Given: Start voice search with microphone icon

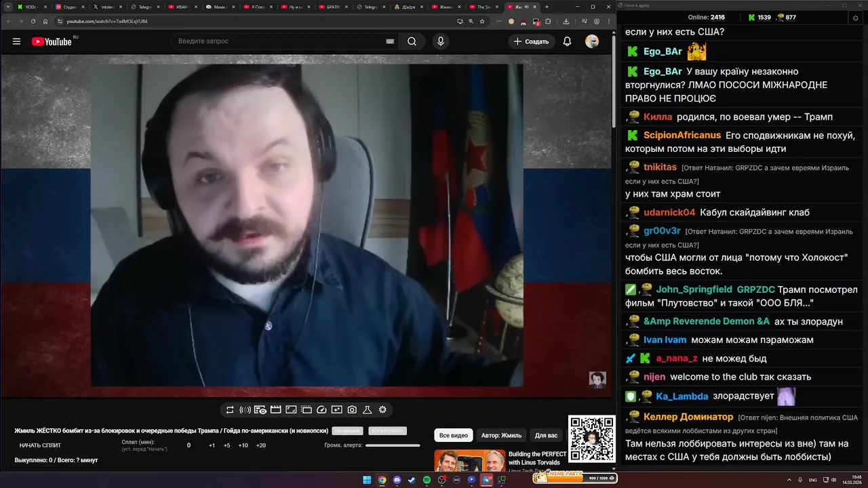Looking at the screenshot, I should click(x=441, y=41).
